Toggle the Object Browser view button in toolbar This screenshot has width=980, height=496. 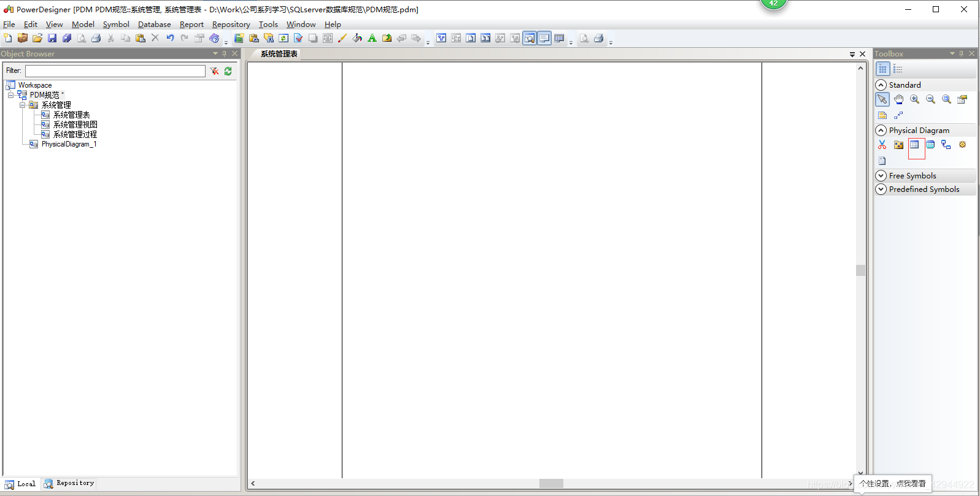click(x=530, y=38)
